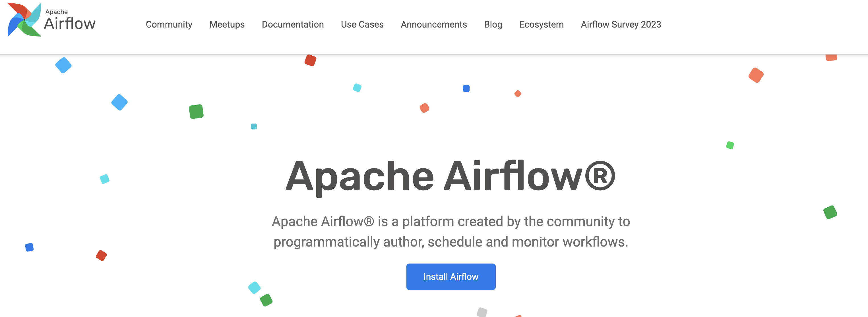Open the Community navigation menu
The height and width of the screenshot is (317, 868).
pyautogui.click(x=169, y=24)
